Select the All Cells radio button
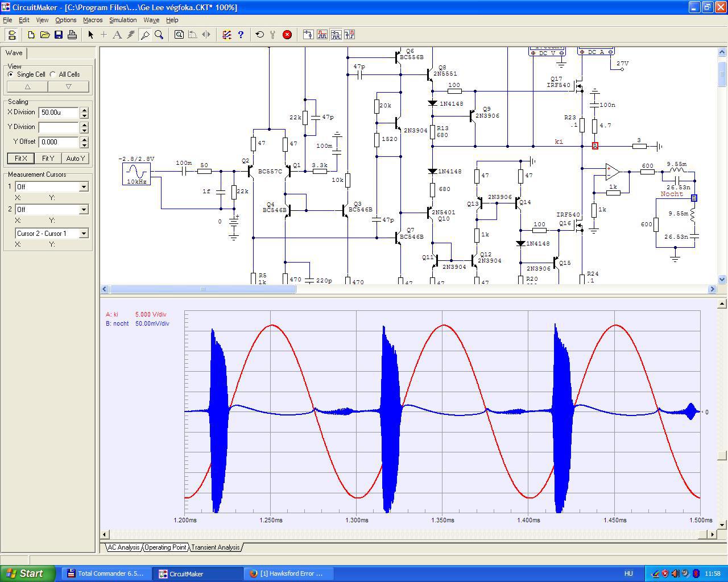 pos(53,74)
